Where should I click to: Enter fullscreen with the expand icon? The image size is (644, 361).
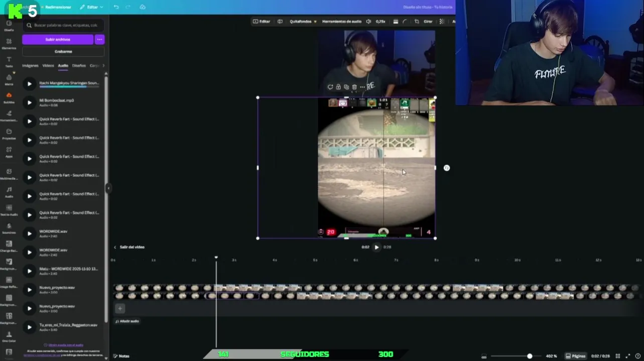click(x=627, y=356)
